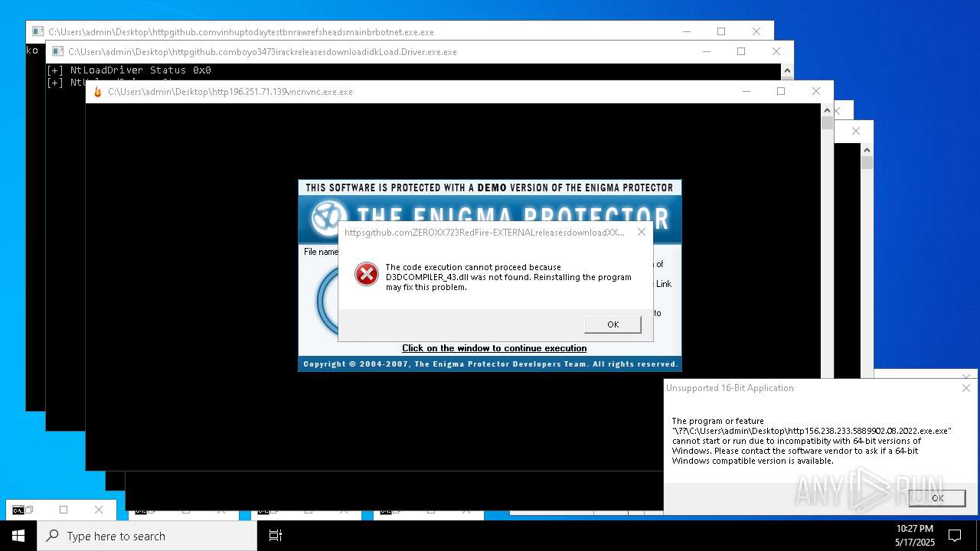Click the 'File name' label in Enigma window
The image size is (980, 551).
coord(321,252)
